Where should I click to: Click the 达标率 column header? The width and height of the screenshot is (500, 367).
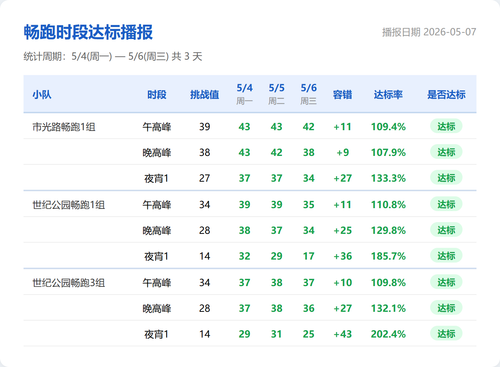pyautogui.click(x=388, y=95)
